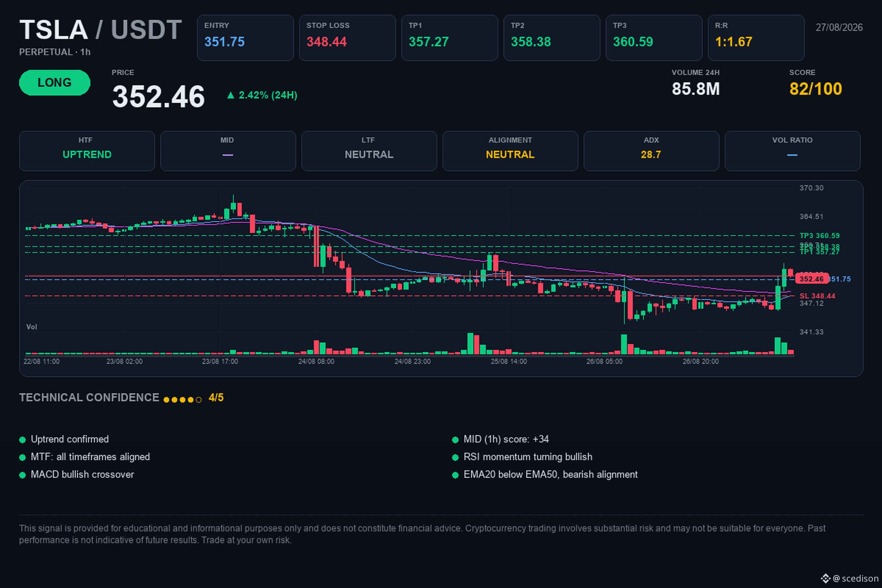
Task: Click the 4/5 confidence rating
Action: pyautogui.click(x=216, y=398)
